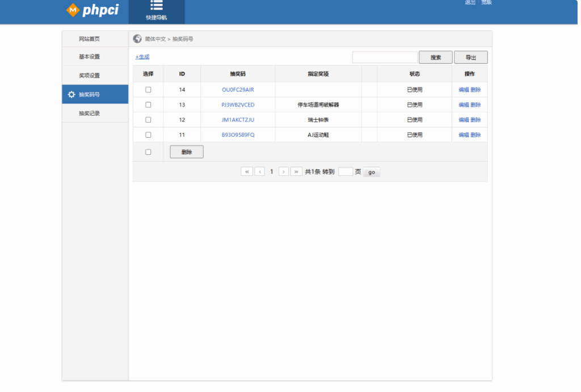581x392 pixels.
Task: Click 编辑 for row 13
Action: (x=464, y=105)
